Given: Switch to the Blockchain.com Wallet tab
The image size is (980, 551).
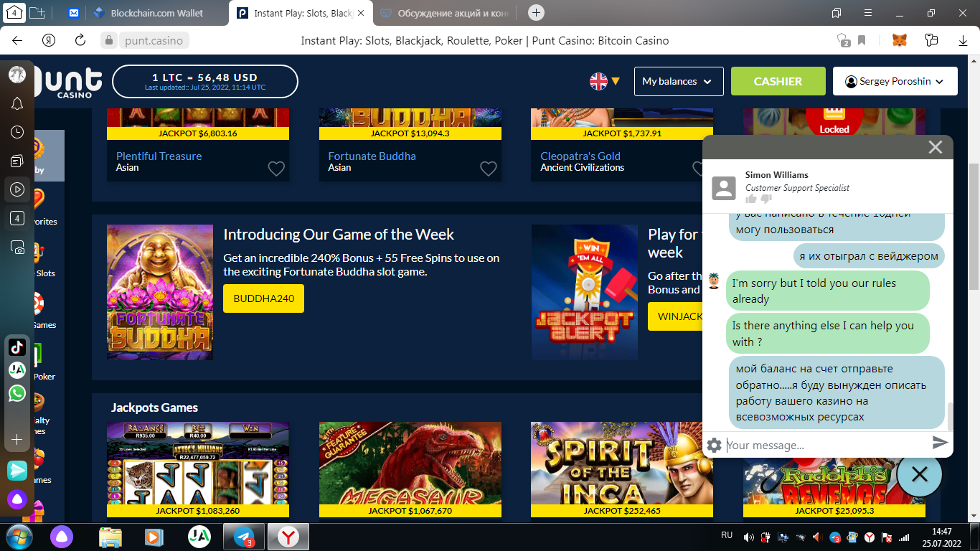Looking at the screenshot, I should (x=158, y=13).
